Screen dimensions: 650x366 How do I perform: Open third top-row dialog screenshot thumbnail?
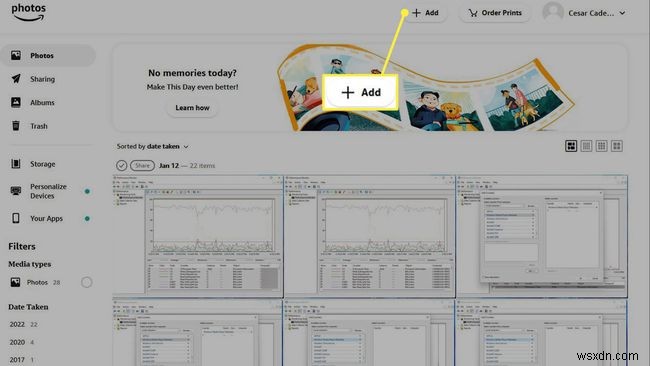click(x=542, y=236)
